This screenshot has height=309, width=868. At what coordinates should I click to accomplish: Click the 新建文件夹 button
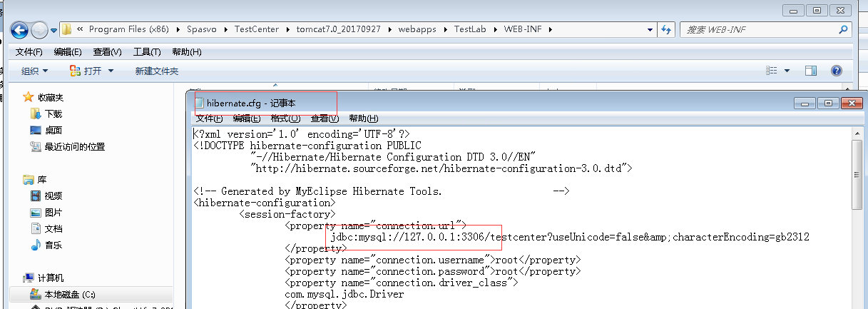point(156,71)
